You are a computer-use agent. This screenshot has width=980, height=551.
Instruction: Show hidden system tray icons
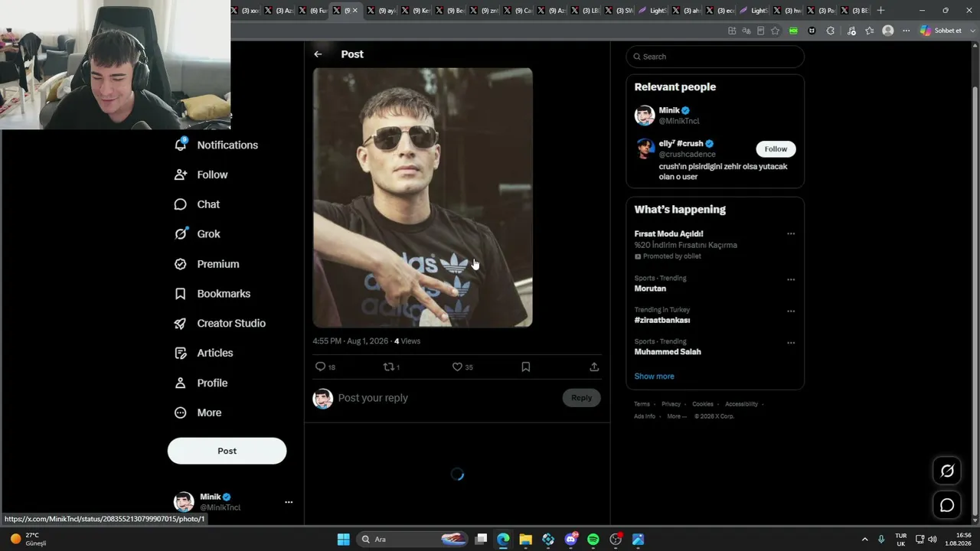[x=865, y=540]
